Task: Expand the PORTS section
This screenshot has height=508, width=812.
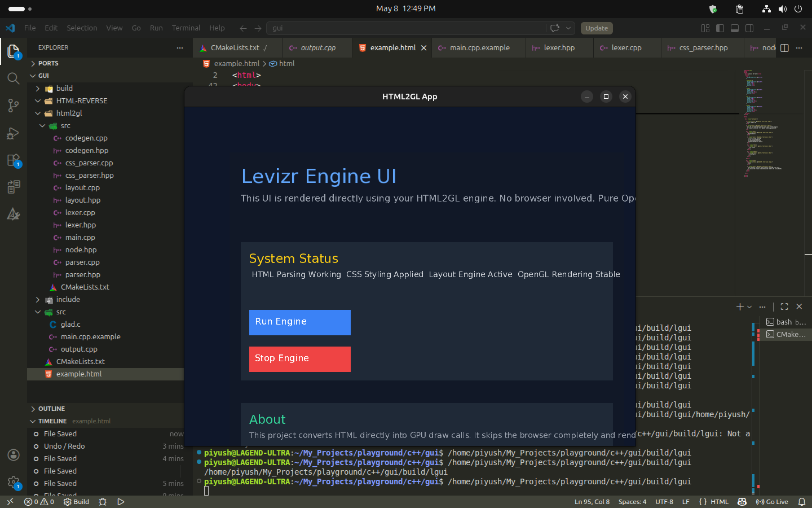Action: pyautogui.click(x=105, y=63)
